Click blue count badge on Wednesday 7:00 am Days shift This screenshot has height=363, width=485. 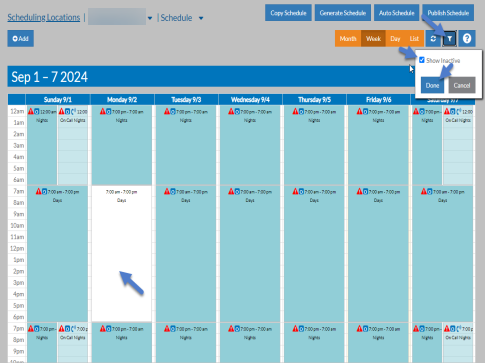point(237,191)
